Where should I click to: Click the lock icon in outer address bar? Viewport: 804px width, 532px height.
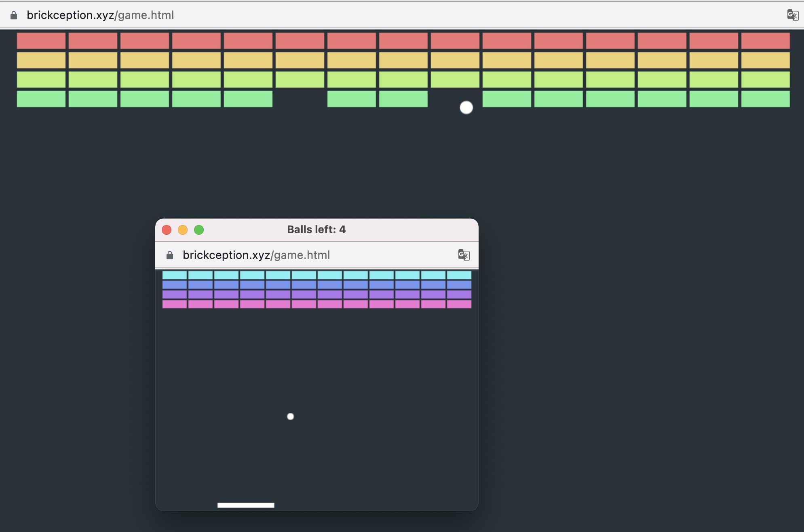click(x=14, y=15)
